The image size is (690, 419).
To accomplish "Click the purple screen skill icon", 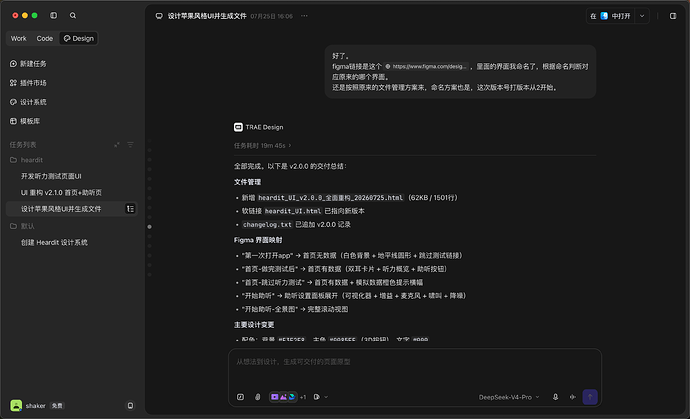I will pyautogui.click(x=275, y=397).
